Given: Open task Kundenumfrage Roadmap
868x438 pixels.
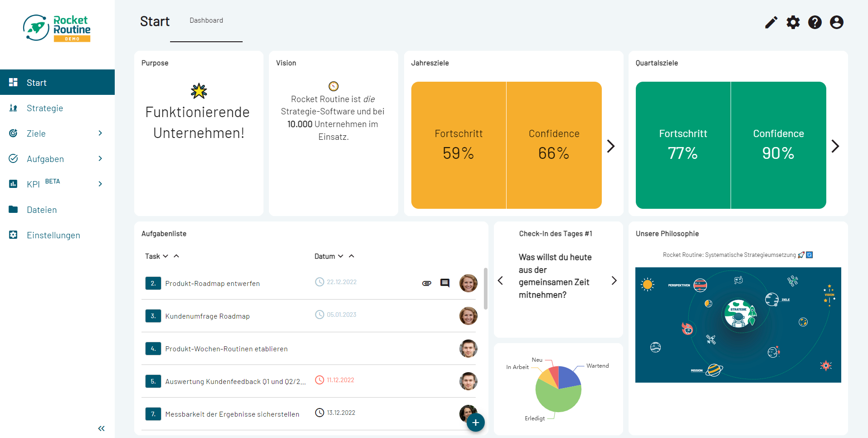Looking at the screenshot, I should click(x=207, y=316).
